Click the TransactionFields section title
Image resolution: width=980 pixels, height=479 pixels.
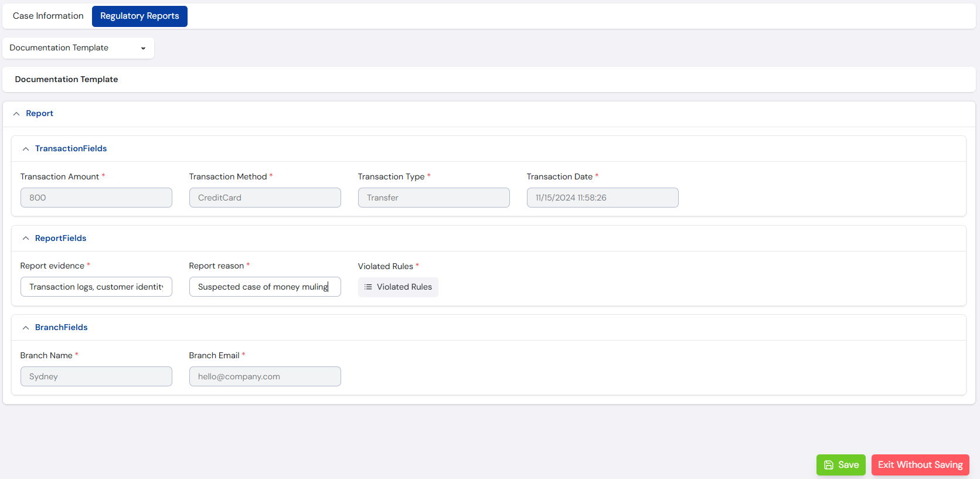click(71, 149)
